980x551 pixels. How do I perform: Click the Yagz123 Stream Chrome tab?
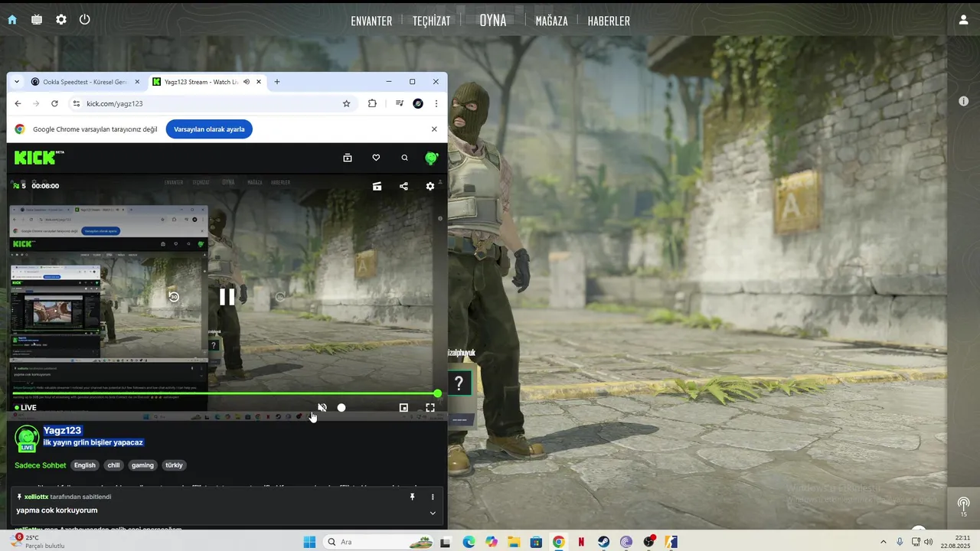tap(201, 82)
